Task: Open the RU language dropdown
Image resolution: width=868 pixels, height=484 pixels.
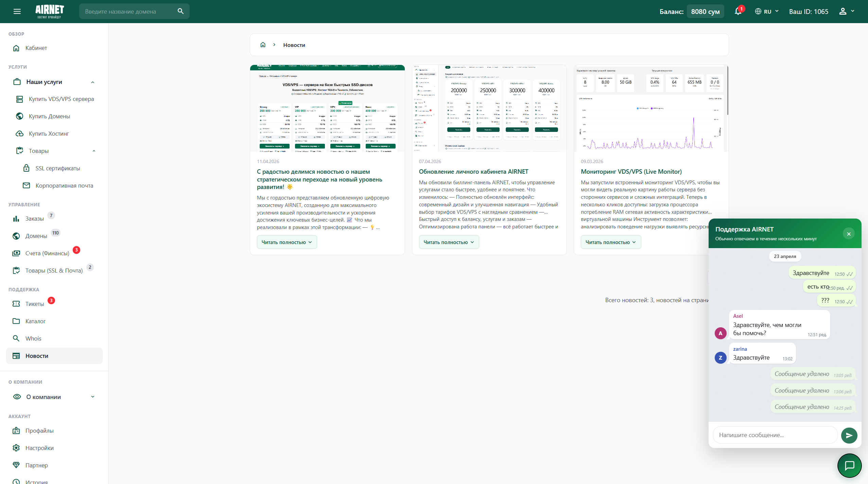Action: coord(767,12)
